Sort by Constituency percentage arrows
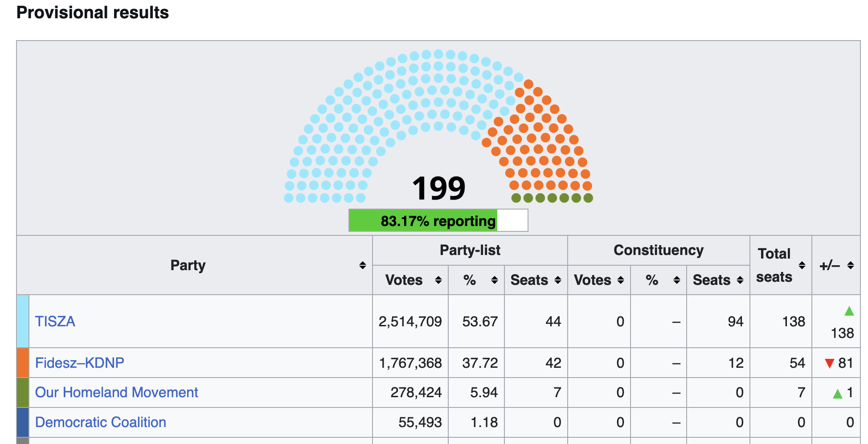The height and width of the screenshot is (444, 868). tap(677, 280)
